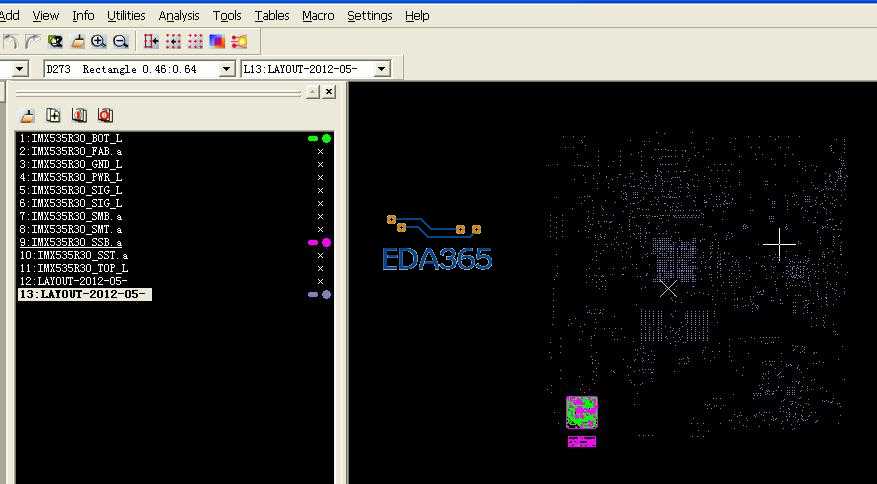
Task: Click the dotted grid with arrow icon
Action: click(x=173, y=41)
